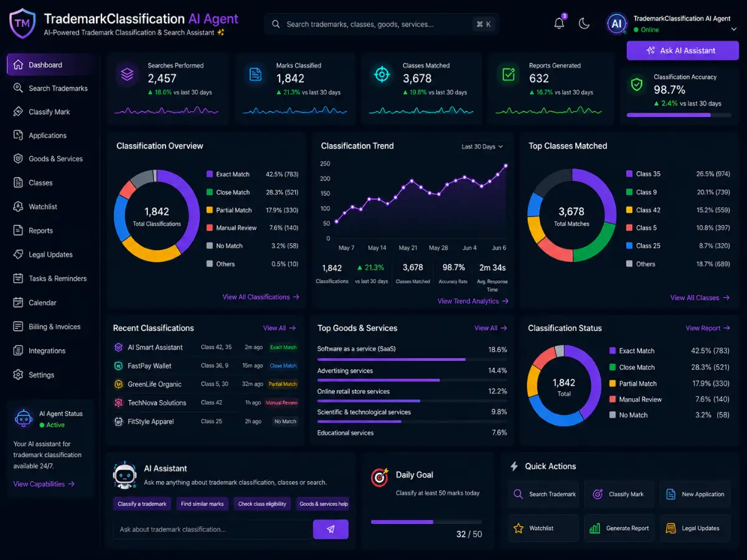The image size is (747, 560).
Task: Click View Capabilities link in sidebar
Action: tap(44, 484)
